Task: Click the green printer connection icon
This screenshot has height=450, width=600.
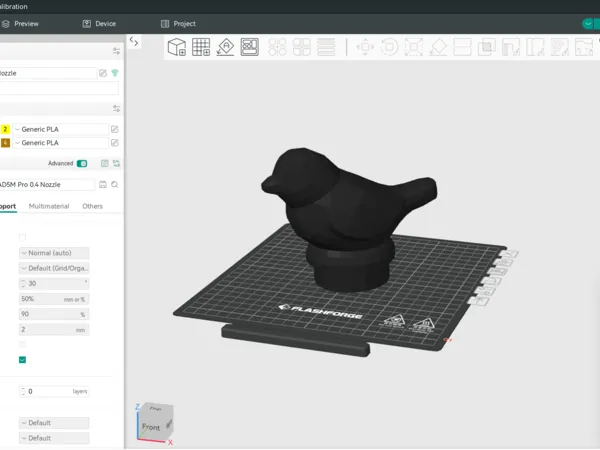Action: pos(115,73)
